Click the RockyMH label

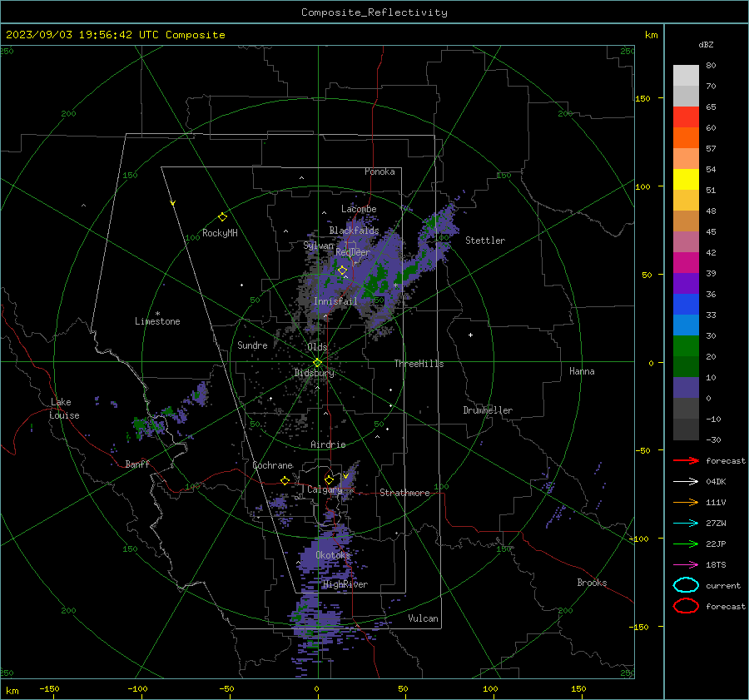point(220,233)
